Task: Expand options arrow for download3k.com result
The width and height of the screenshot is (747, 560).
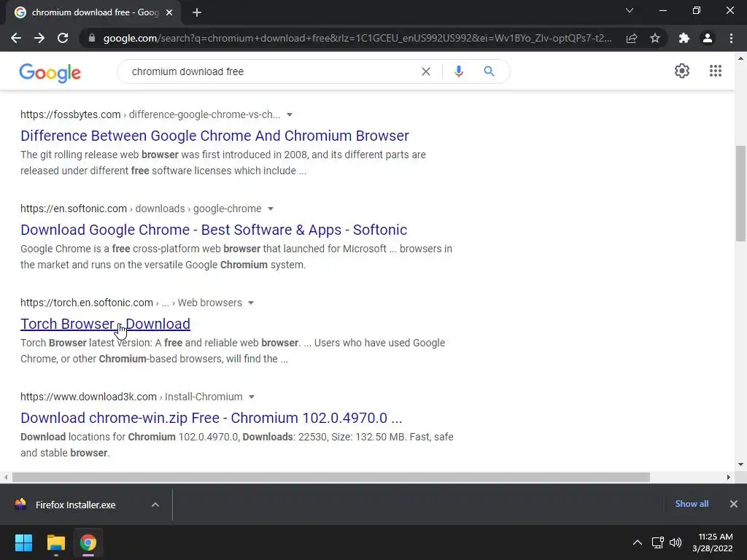Action: tap(252, 397)
